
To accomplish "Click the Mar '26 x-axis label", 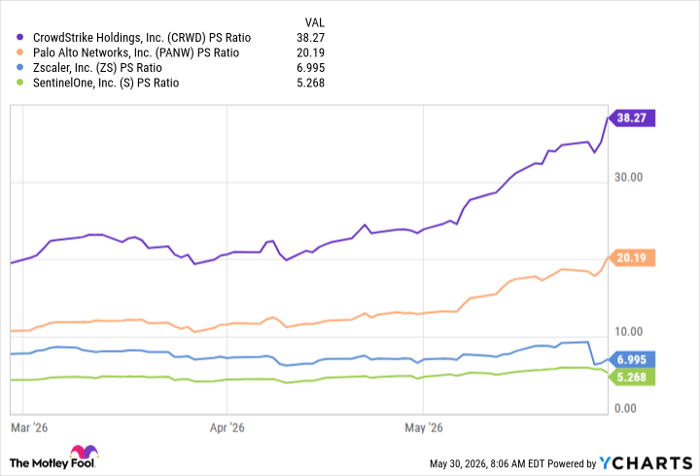I will coord(29,428).
